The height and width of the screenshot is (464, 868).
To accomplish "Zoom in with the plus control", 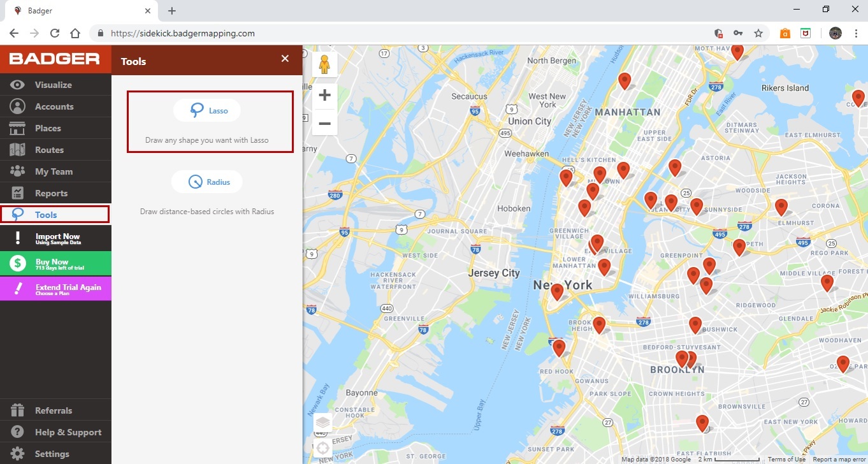I will [324, 95].
